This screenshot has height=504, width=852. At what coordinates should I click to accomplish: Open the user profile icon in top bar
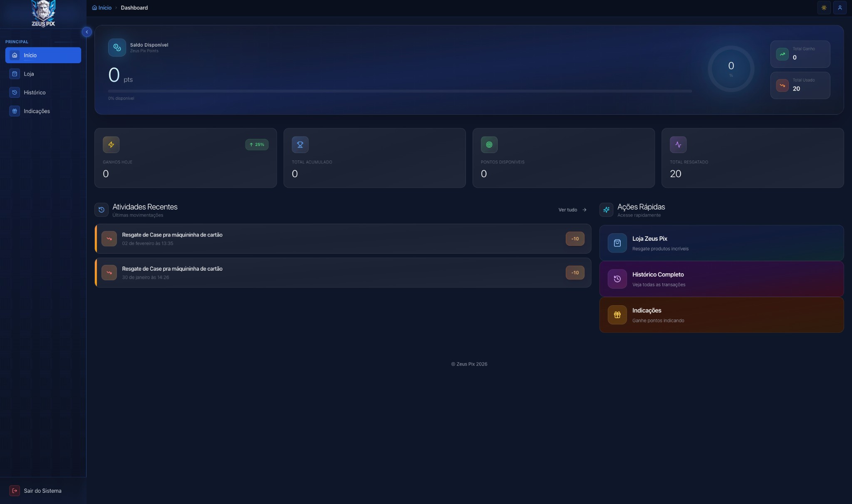tap(840, 7)
